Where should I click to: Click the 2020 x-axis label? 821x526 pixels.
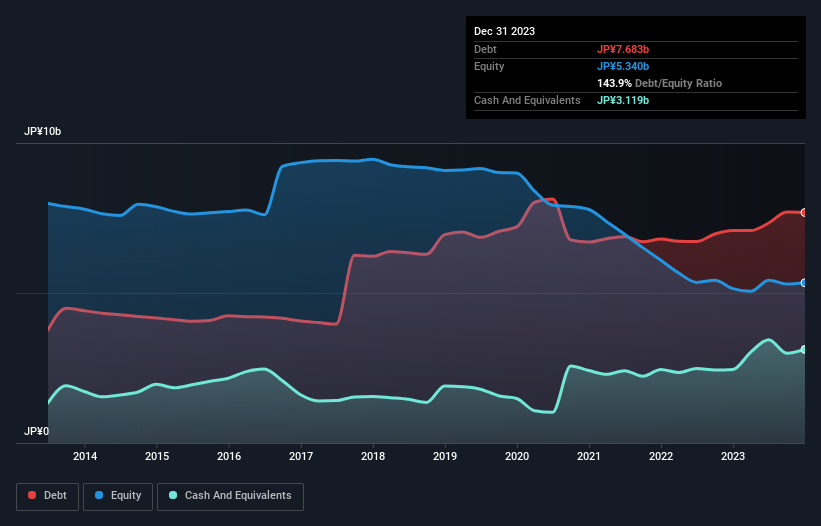[517, 456]
